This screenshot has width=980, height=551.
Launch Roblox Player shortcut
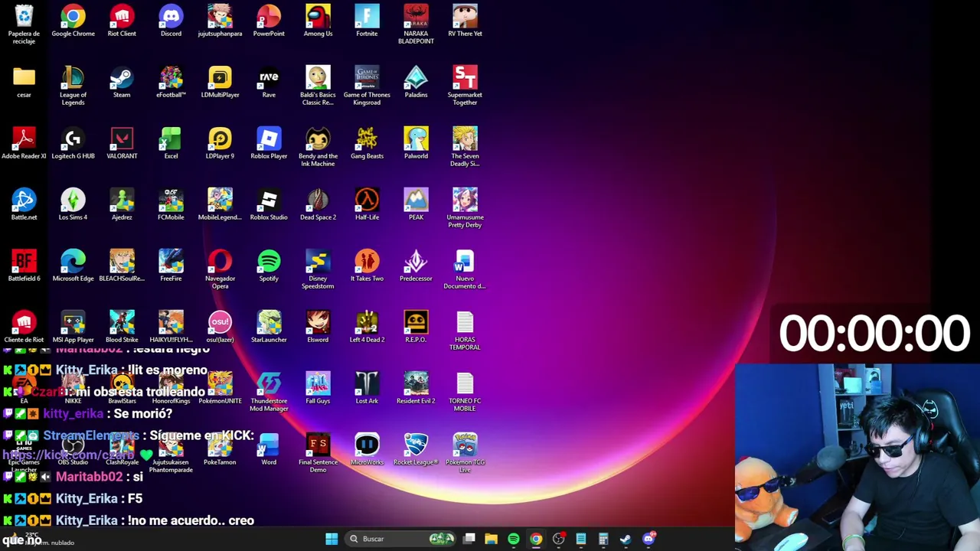(269, 143)
